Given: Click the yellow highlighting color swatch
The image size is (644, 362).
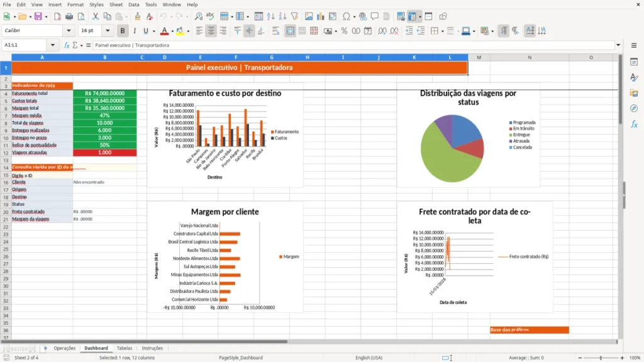Looking at the screenshot, I should point(180,31).
